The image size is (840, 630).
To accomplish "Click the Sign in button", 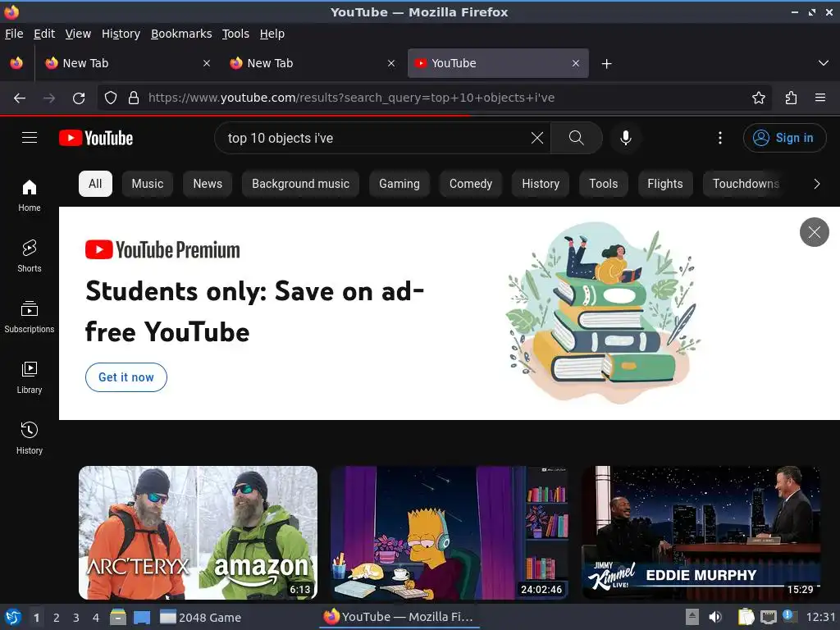I will 784,138.
